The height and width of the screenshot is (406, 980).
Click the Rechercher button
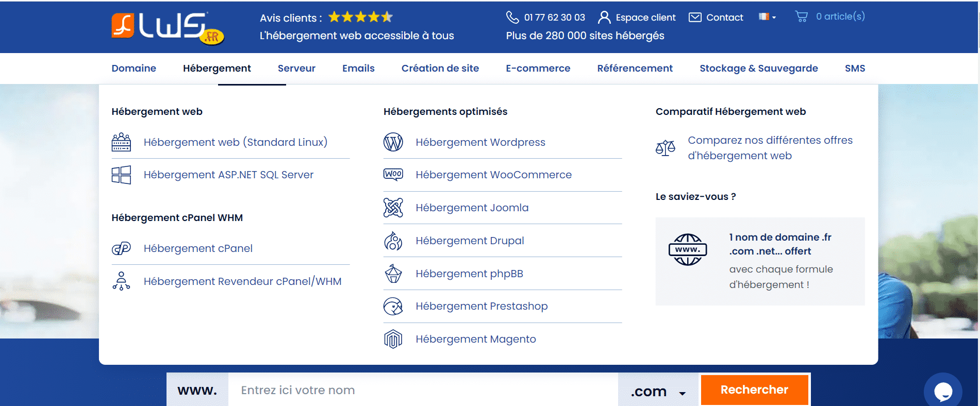coord(754,390)
